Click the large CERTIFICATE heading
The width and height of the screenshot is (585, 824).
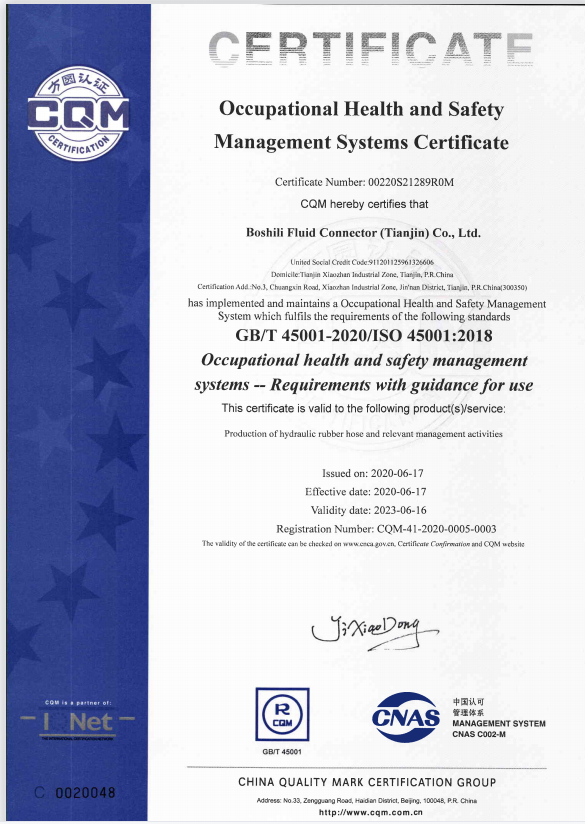point(371,49)
